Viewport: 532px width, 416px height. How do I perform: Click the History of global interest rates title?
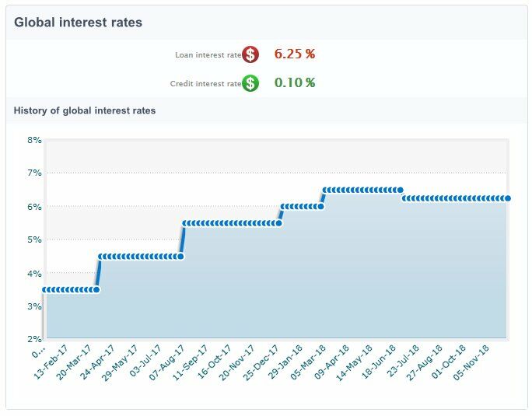85,110
